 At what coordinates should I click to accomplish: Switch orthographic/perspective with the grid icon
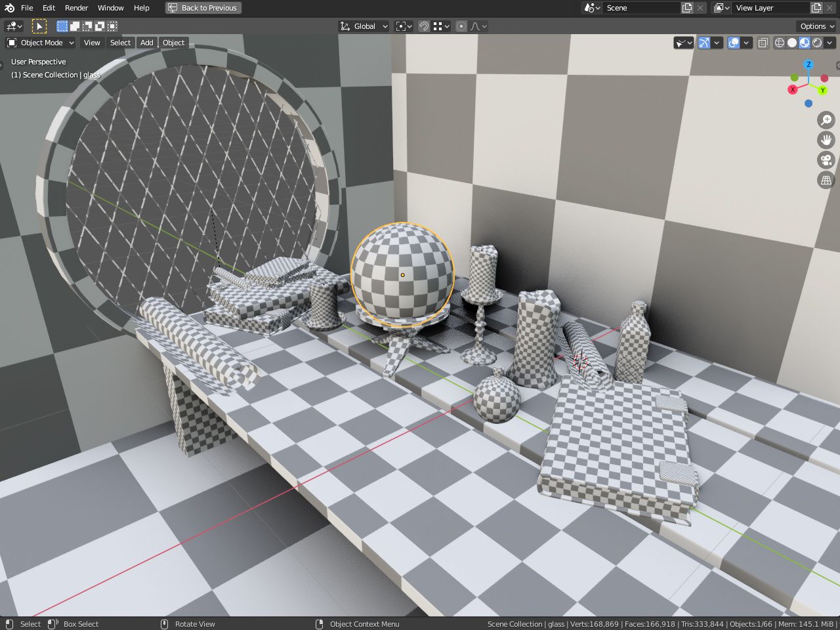pos(826,180)
